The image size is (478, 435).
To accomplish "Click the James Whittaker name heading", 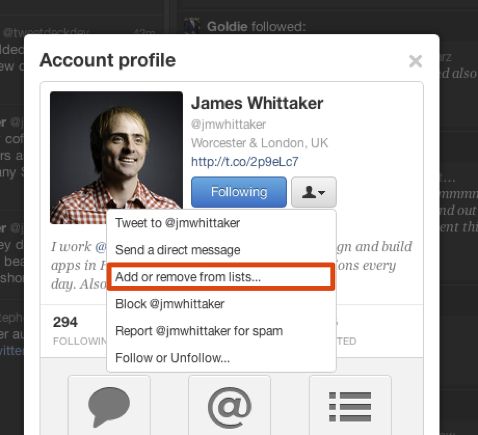I will click(x=257, y=103).
